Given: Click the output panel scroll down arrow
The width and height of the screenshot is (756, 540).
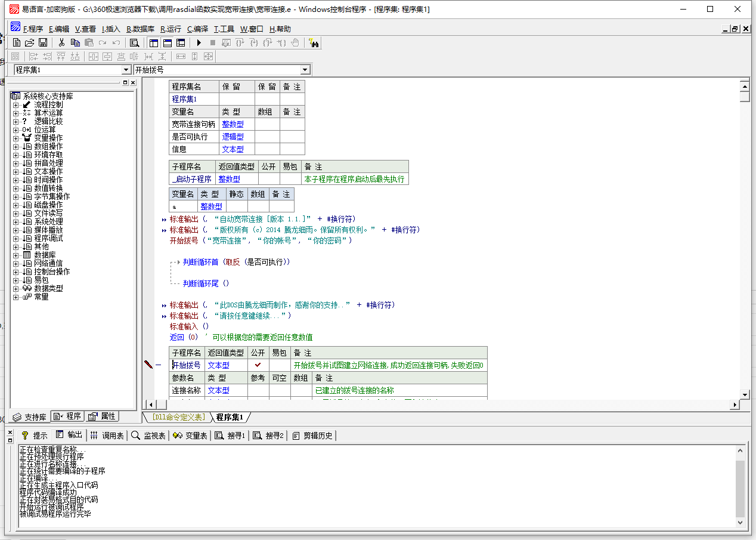Looking at the screenshot, I should tap(740, 523).
